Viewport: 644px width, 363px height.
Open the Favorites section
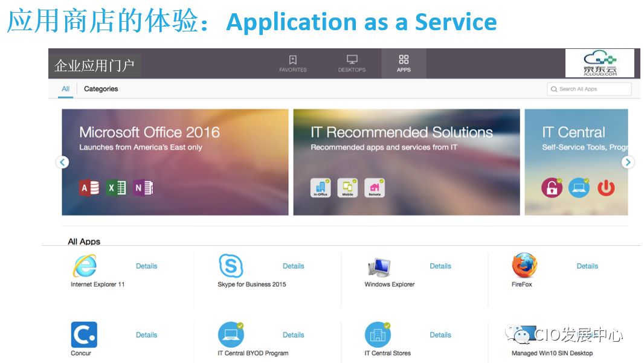click(x=293, y=64)
